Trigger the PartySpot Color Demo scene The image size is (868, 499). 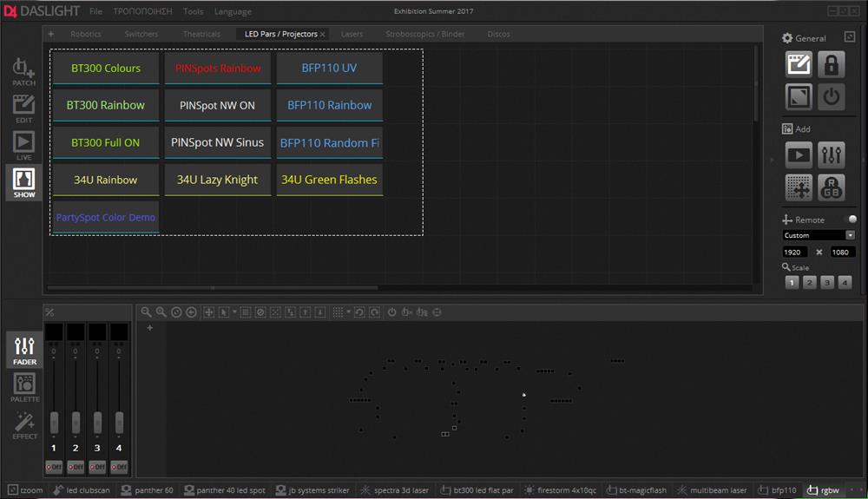point(106,217)
